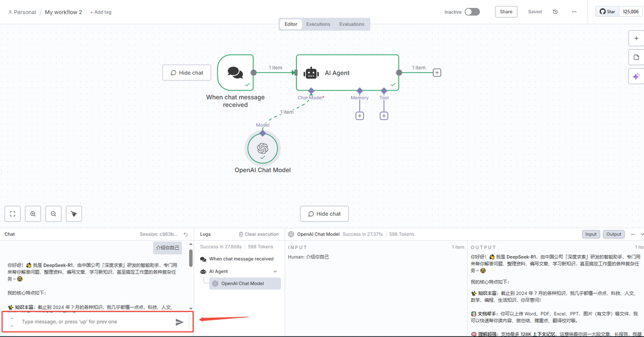Send the chat message

coord(180,322)
